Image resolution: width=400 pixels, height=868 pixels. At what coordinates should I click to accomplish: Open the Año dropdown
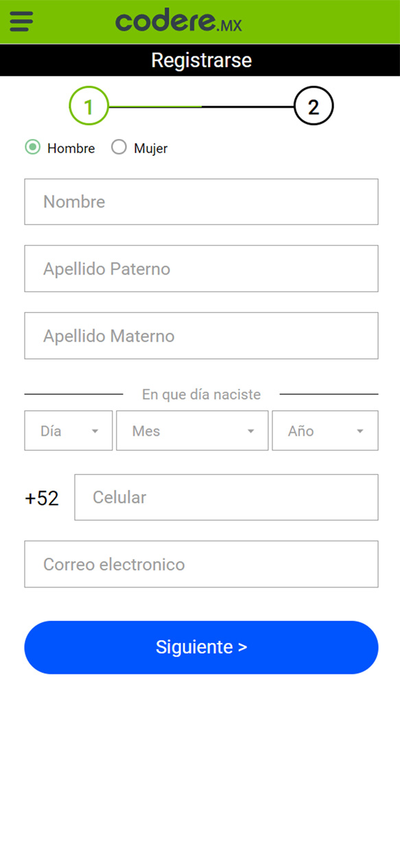(x=325, y=431)
